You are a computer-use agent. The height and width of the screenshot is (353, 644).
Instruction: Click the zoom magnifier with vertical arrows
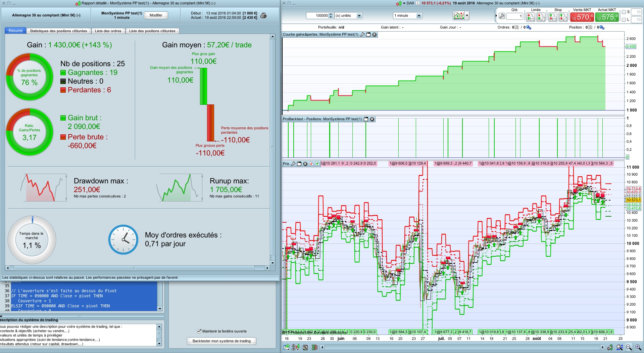tap(620, 347)
